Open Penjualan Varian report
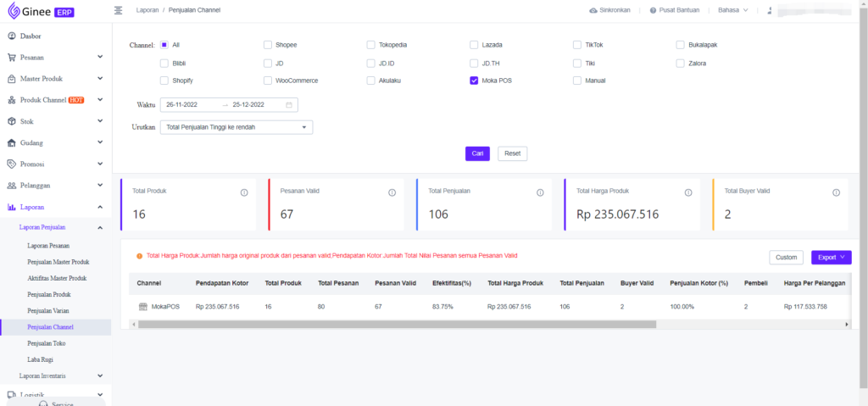This screenshot has width=868, height=406. point(48,311)
